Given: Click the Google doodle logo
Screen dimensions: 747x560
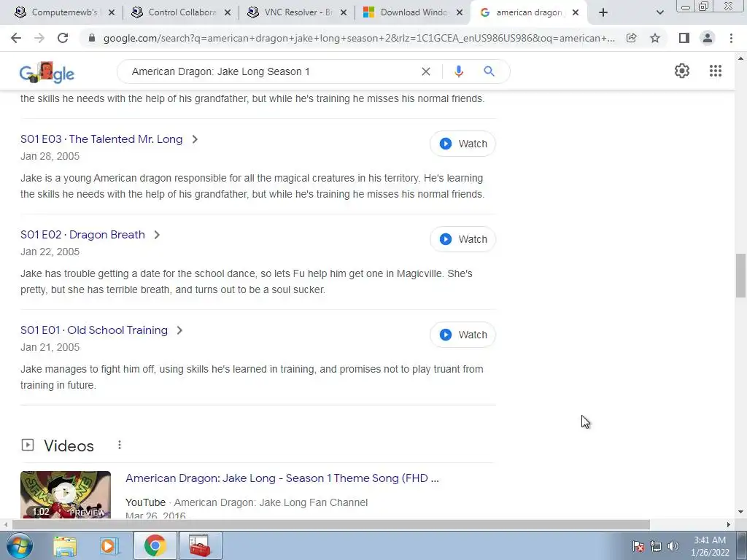Looking at the screenshot, I should pos(47,72).
